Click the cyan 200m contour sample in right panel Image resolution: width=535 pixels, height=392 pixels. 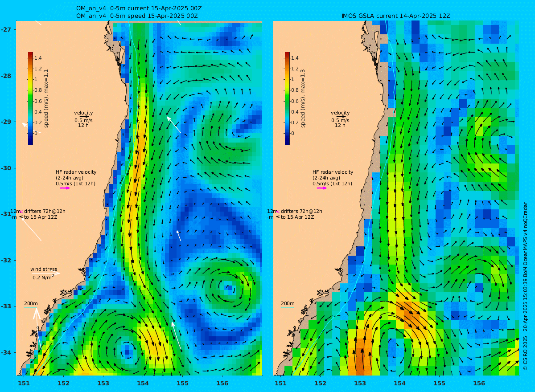(x=287, y=308)
